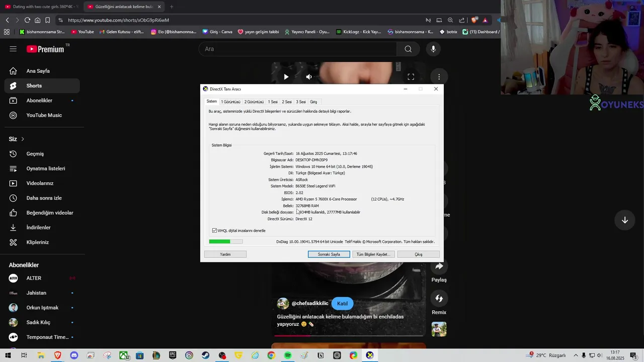Screen dimensions: 644x362
Task: Open the Giriş - Canva bookmark
Action: tap(217, 32)
